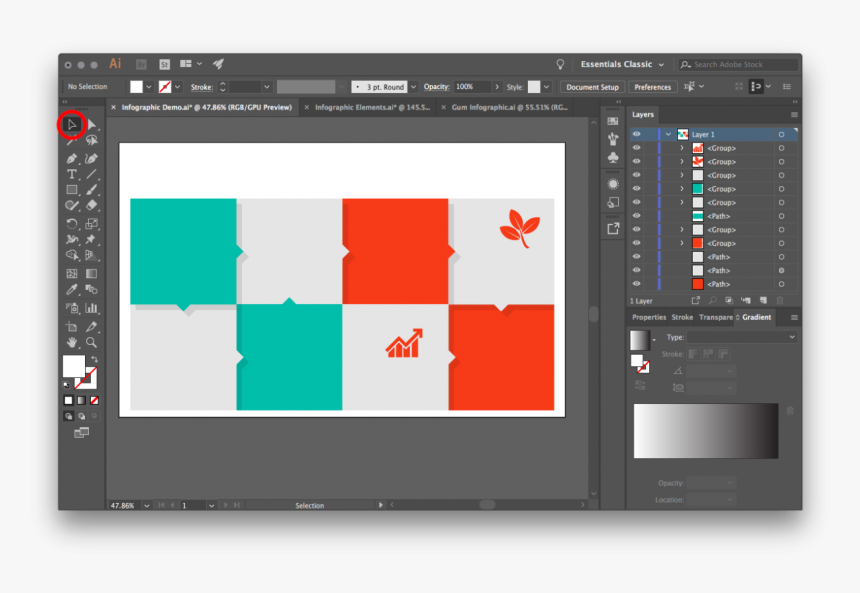Open the Preferences button
The width and height of the screenshot is (860, 593).
click(652, 87)
